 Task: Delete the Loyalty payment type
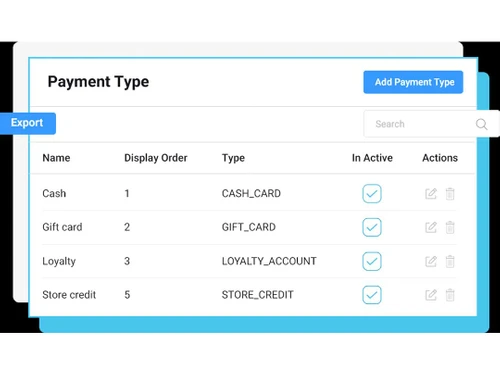point(450,261)
